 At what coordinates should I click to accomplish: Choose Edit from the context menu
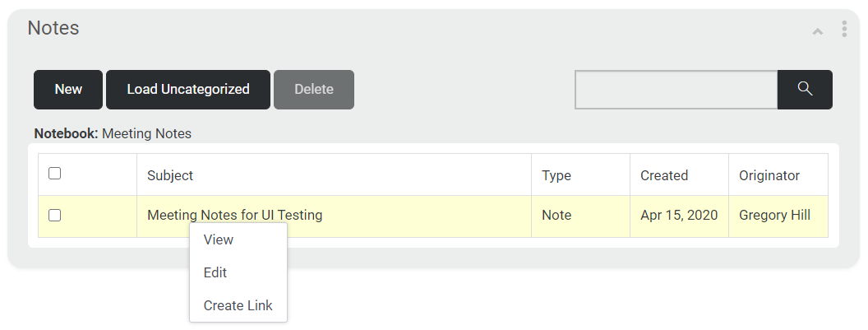point(215,272)
